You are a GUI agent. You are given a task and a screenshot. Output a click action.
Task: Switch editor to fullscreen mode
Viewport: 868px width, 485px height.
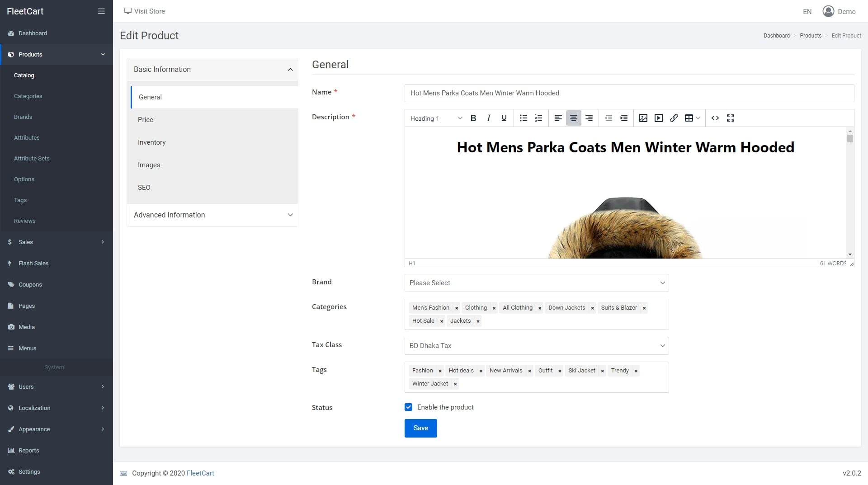tap(730, 118)
